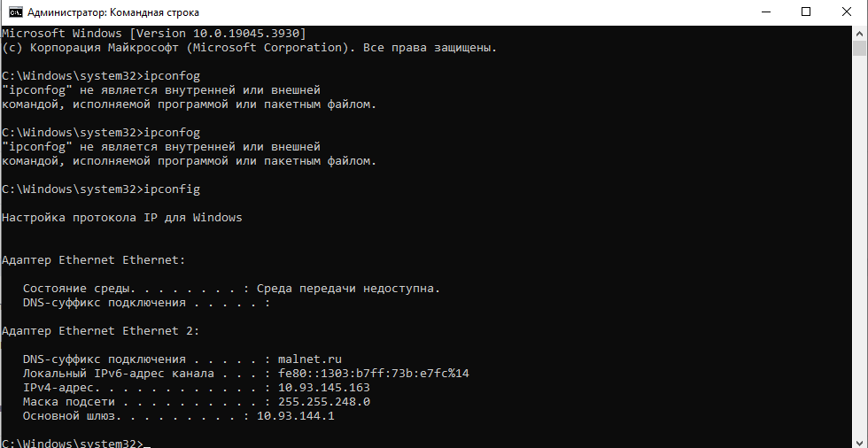Minimize the Command Prompt window
The width and height of the screenshot is (868, 448).
click(x=766, y=12)
